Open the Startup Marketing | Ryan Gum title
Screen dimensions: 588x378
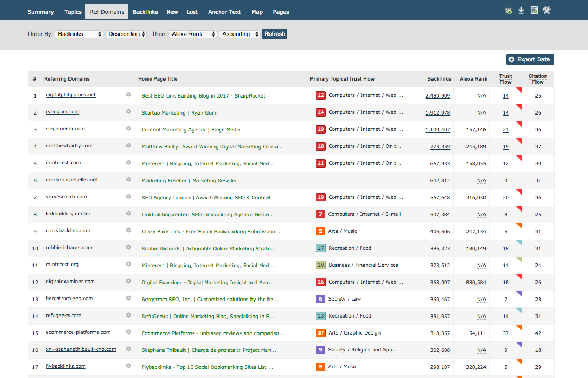coord(179,113)
